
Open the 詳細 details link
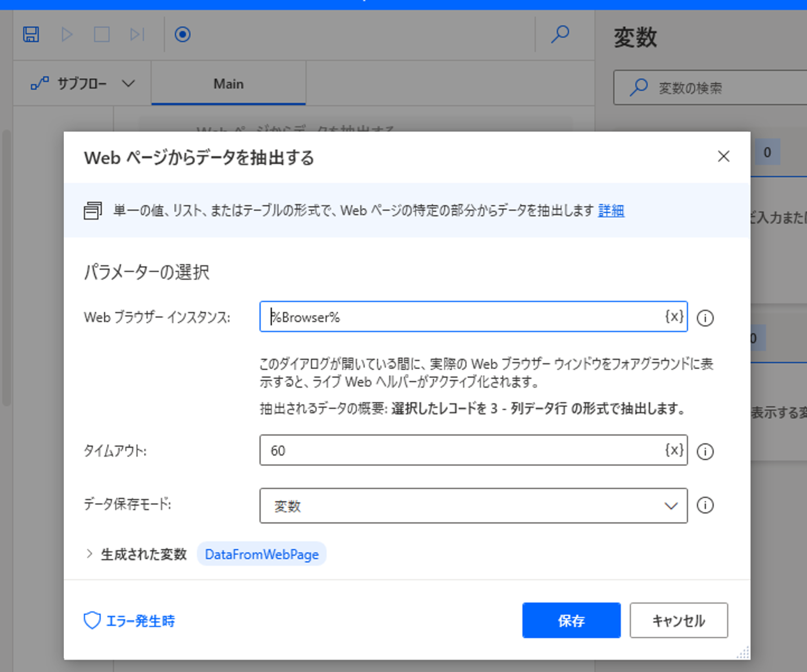(611, 211)
